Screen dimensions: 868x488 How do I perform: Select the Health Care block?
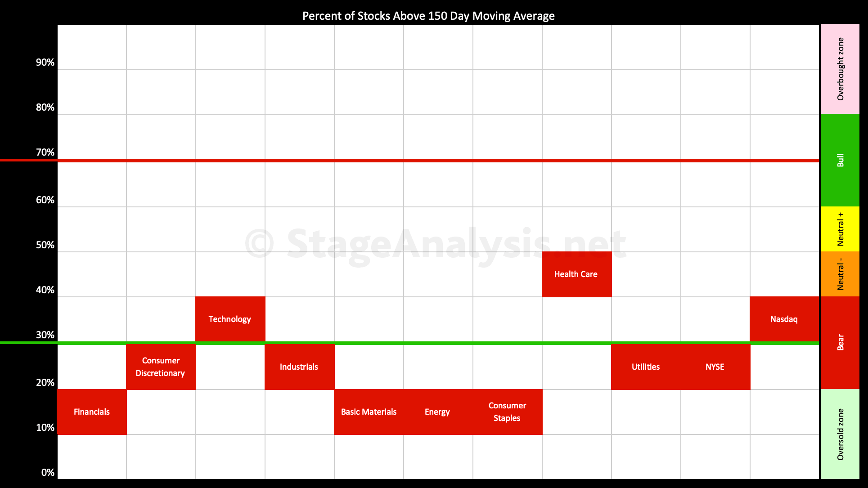(577, 274)
